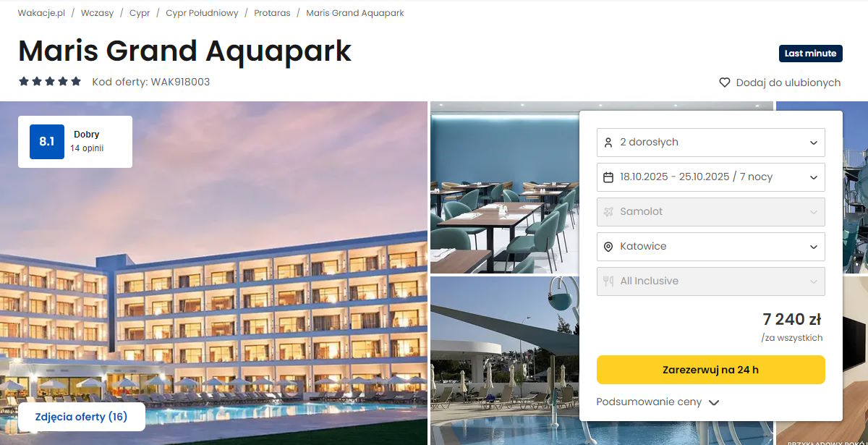Open the 2 dorosłych guests dropdown
The width and height of the screenshot is (868, 445).
711,143
